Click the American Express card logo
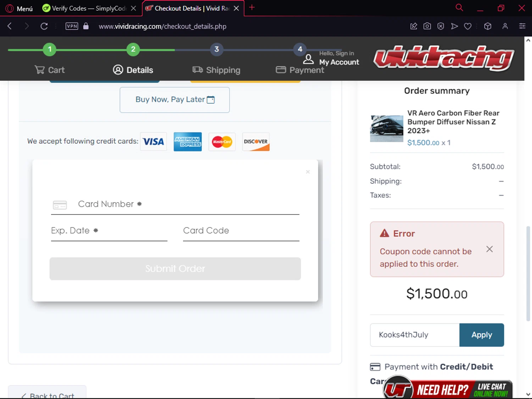Screen dimensions: 532x399 tap(188, 142)
